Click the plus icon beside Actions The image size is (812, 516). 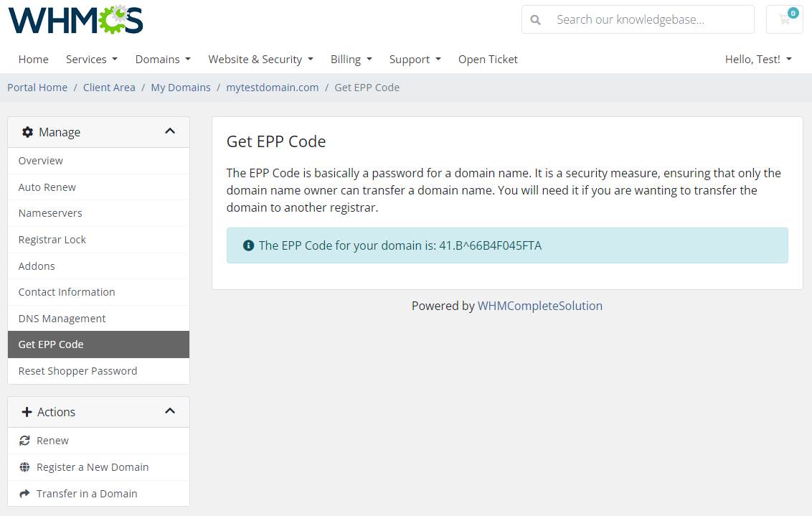27,412
